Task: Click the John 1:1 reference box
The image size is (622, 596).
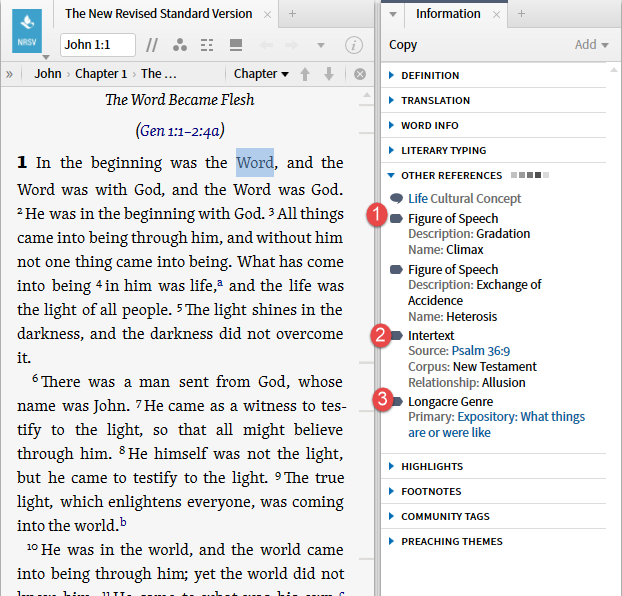Action: pos(98,45)
